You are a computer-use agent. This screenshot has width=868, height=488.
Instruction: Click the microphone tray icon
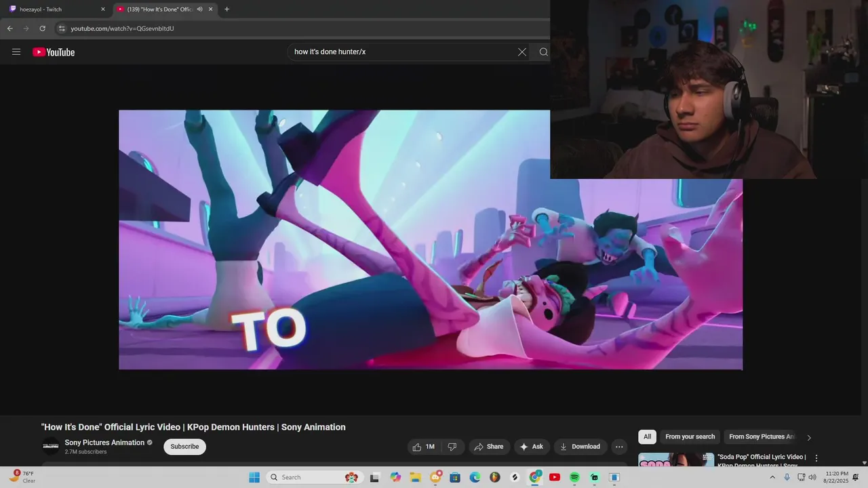coord(787,477)
